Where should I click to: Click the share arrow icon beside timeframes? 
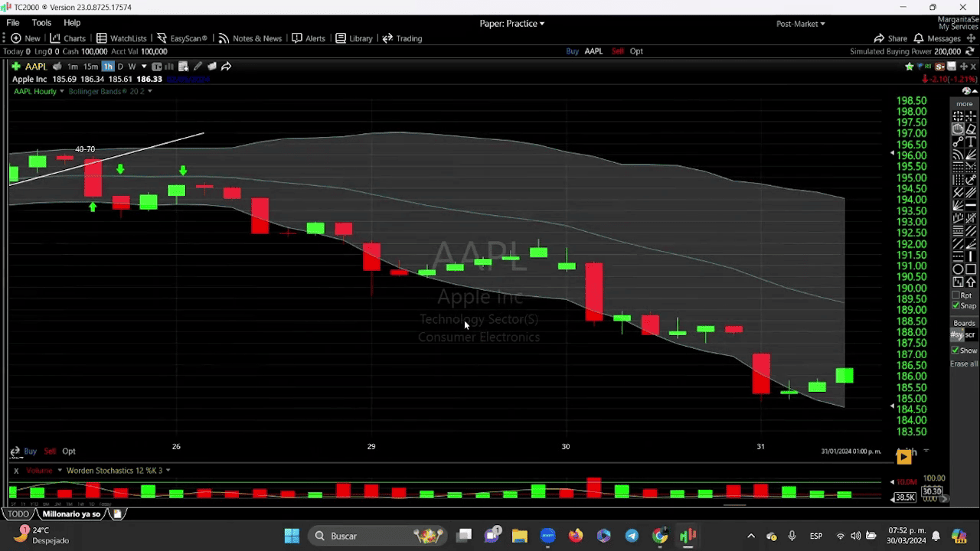226,67
